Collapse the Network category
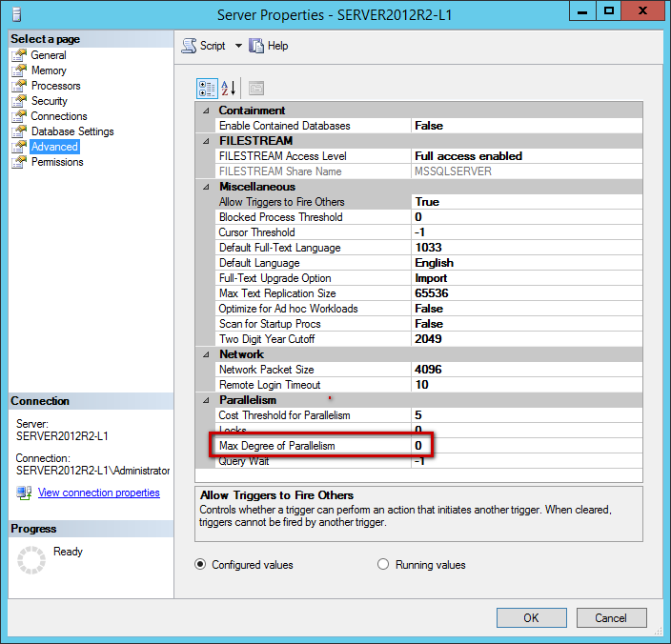The width and height of the screenshot is (671, 644). click(206, 354)
